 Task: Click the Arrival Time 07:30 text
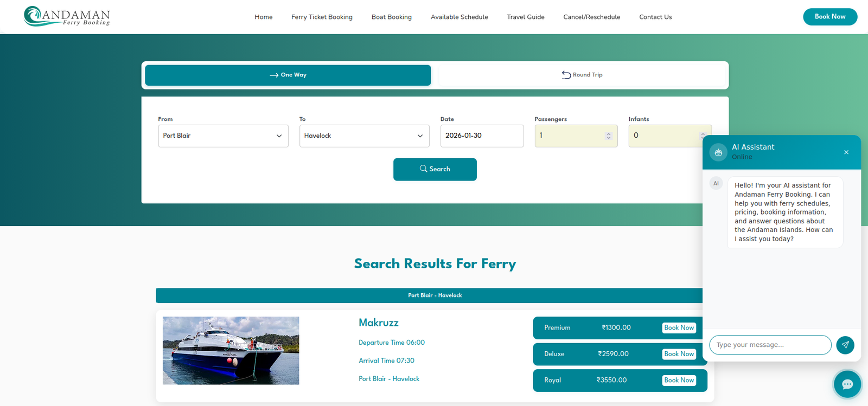386,360
